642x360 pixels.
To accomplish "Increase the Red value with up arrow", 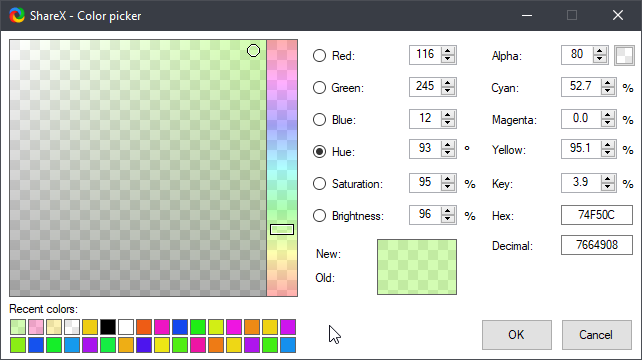I will 448,51.
